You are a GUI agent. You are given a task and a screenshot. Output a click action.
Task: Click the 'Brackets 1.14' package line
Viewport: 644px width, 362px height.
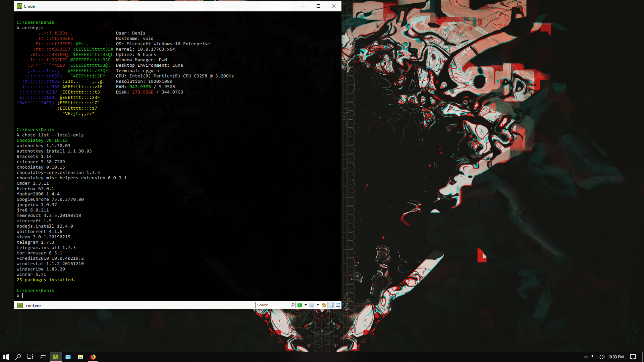pyautogui.click(x=34, y=157)
